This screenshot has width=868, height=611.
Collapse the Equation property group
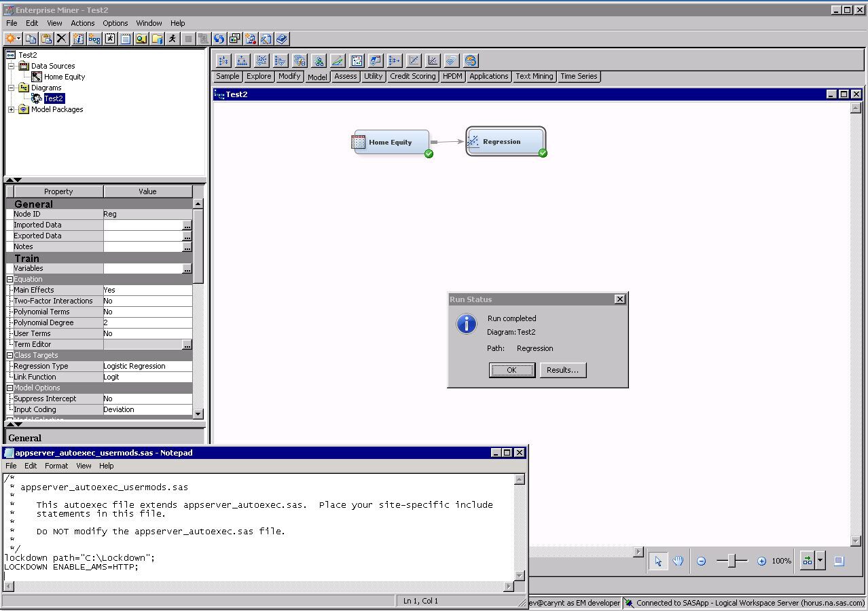pyautogui.click(x=10, y=279)
